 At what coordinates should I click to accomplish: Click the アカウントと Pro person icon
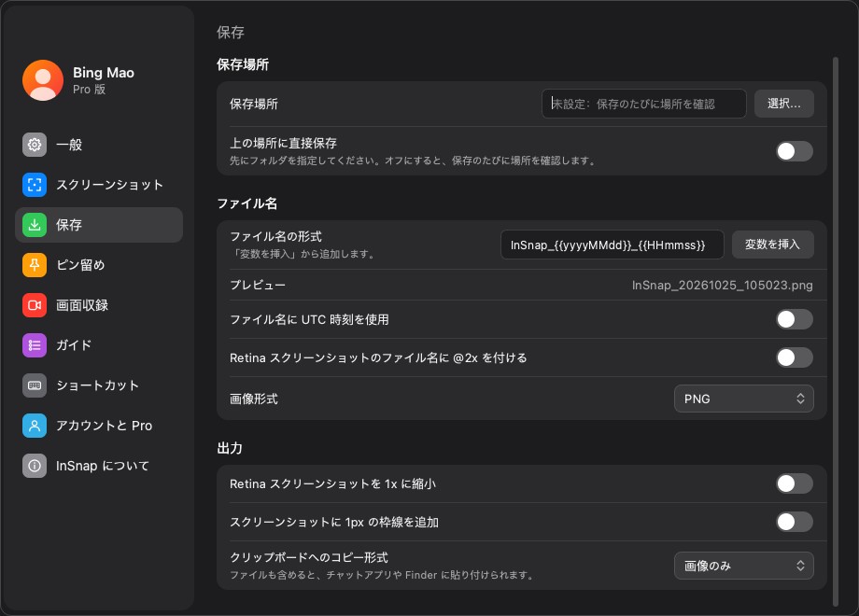tap(35, 426)
